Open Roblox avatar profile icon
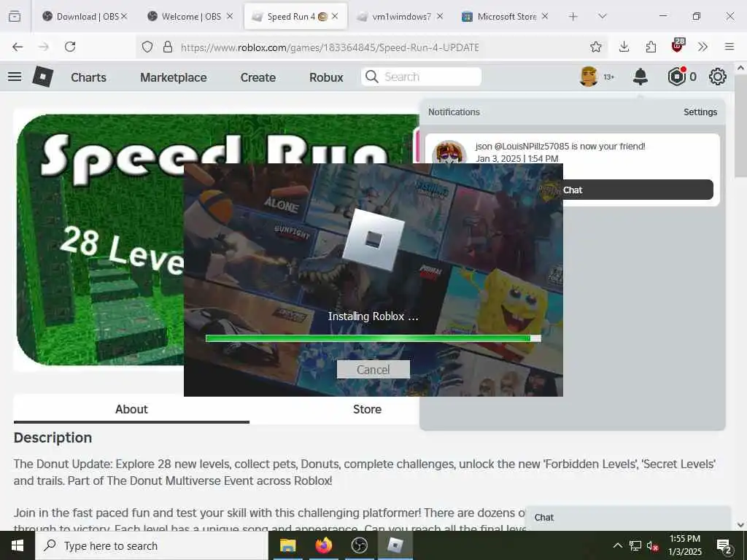Viewport: 747px width, 560px height. (x=589, y=77)
